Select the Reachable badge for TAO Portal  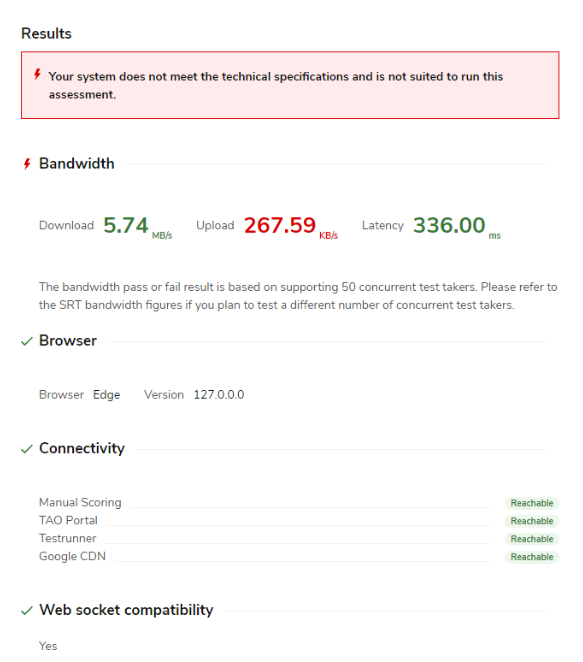tap(531, 521)
